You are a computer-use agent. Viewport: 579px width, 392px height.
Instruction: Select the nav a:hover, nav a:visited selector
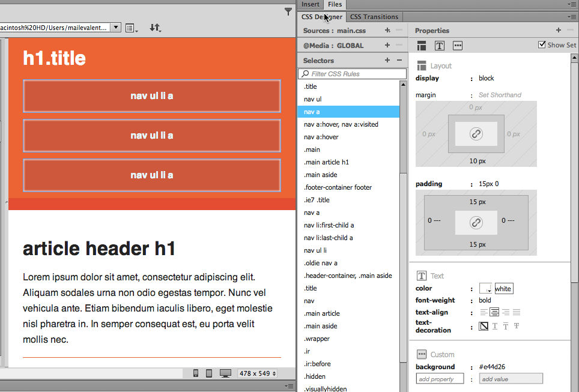[348, 124]
